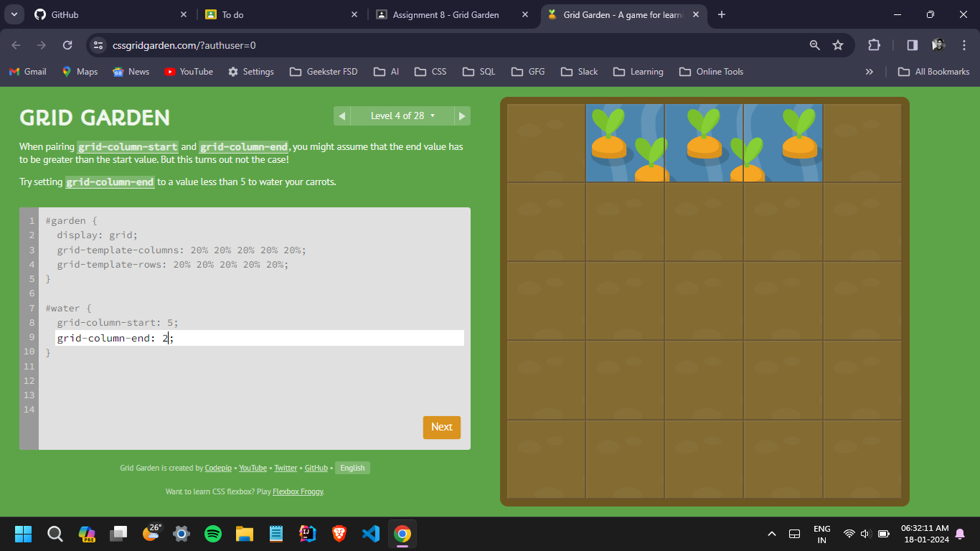Go to the previous level arrow
Screen dimensions: 980x551
[x=341, y=116]
